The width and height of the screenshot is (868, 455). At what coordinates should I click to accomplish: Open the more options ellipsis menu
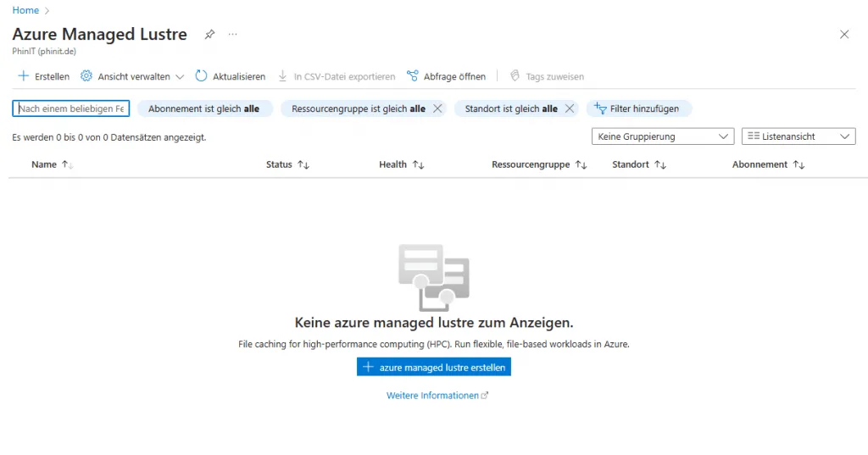coord(232,35)
